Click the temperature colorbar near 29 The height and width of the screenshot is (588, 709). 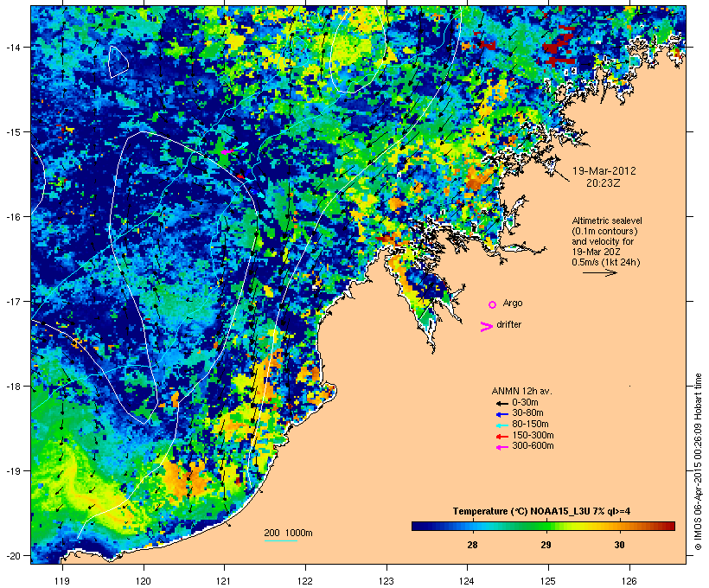click(x=546, y=526)
